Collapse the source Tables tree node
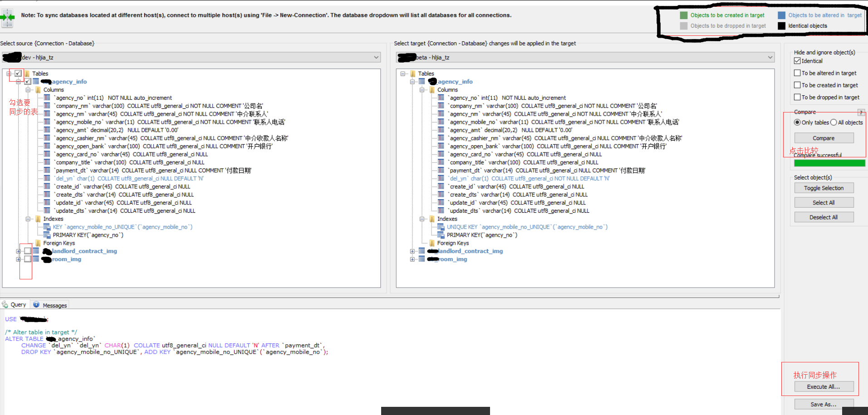Screen dimensions: 868x415 [9, 73]
